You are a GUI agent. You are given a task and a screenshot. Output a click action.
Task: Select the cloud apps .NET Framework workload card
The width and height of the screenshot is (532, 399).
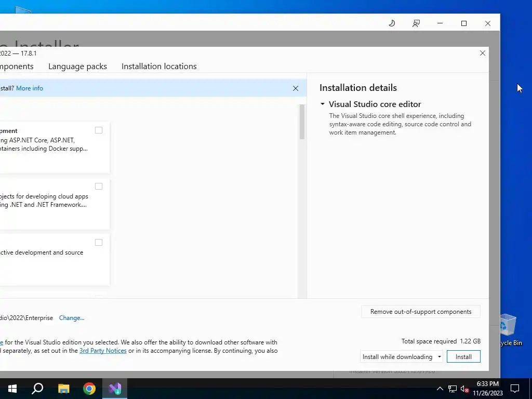pyautogui.click(x=54, y=204)
